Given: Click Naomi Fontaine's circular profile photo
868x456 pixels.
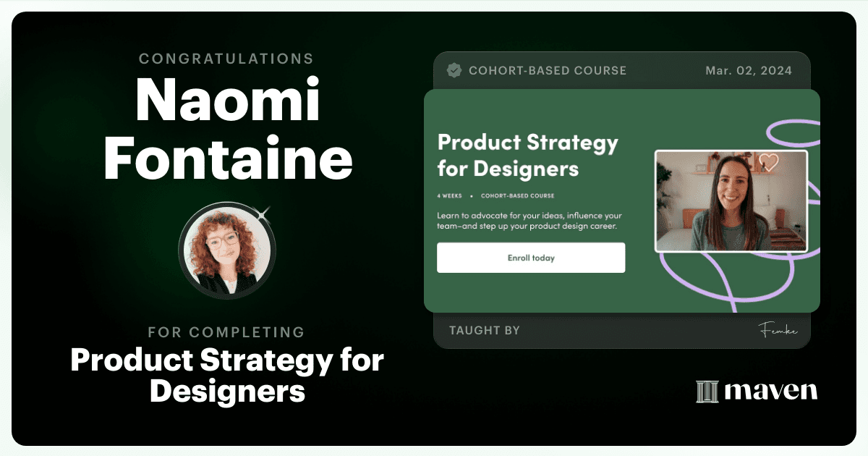Looking at the screenshot, I should tap(227, 251).
